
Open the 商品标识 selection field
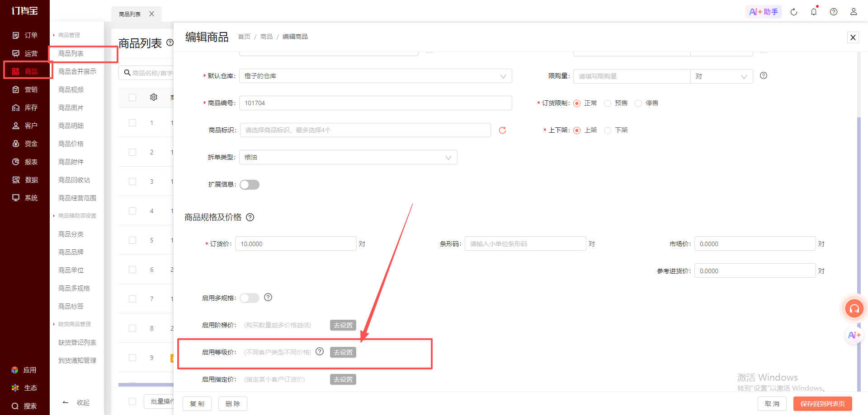click(x=365, y=130)
